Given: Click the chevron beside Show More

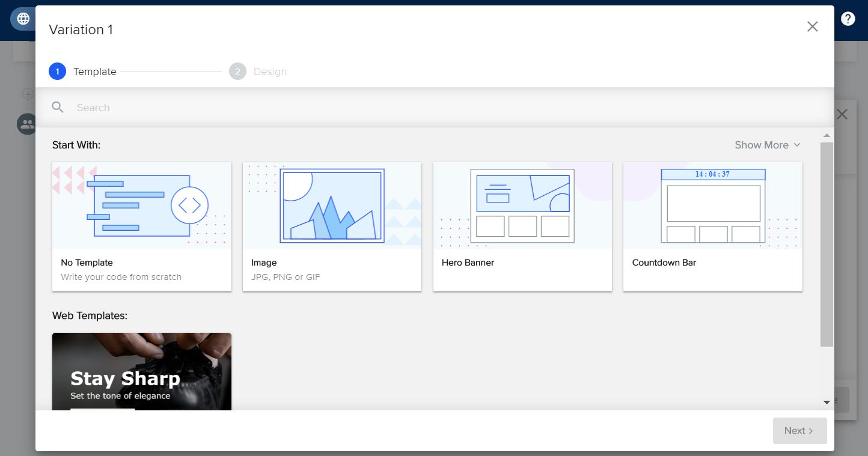Looking at the screenshot, I should pos(798,145).
